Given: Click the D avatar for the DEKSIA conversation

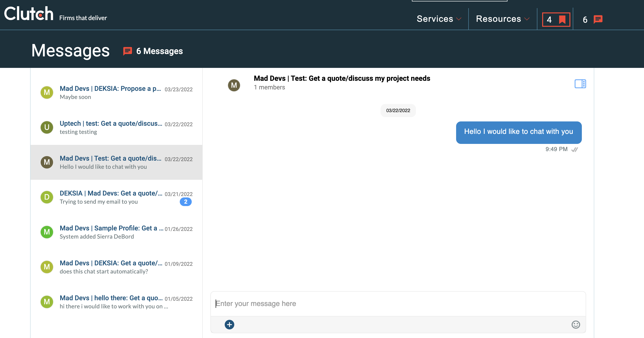Looking at the screenshot, I should [47, 197].
